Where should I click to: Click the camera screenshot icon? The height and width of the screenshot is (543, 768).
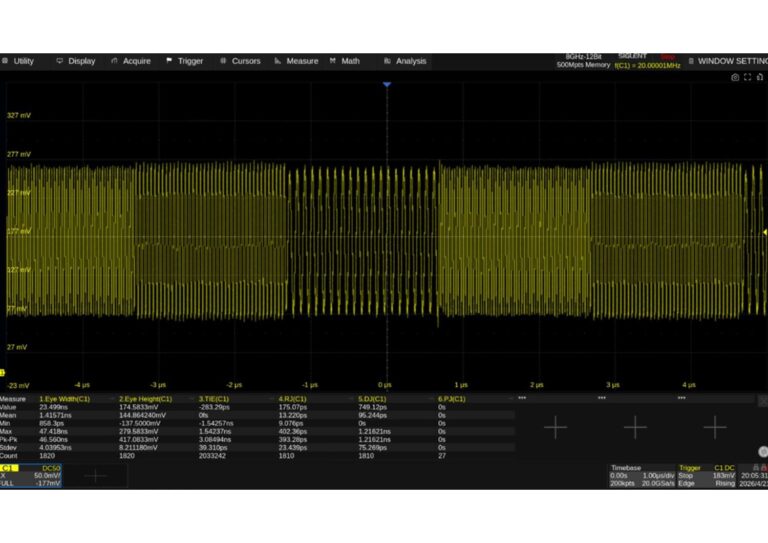[x=735, y=77]
